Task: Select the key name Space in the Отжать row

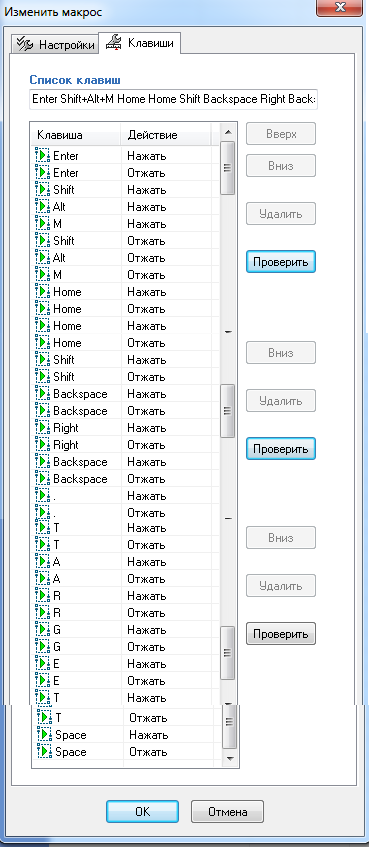Action: click(x=71, y=752)
